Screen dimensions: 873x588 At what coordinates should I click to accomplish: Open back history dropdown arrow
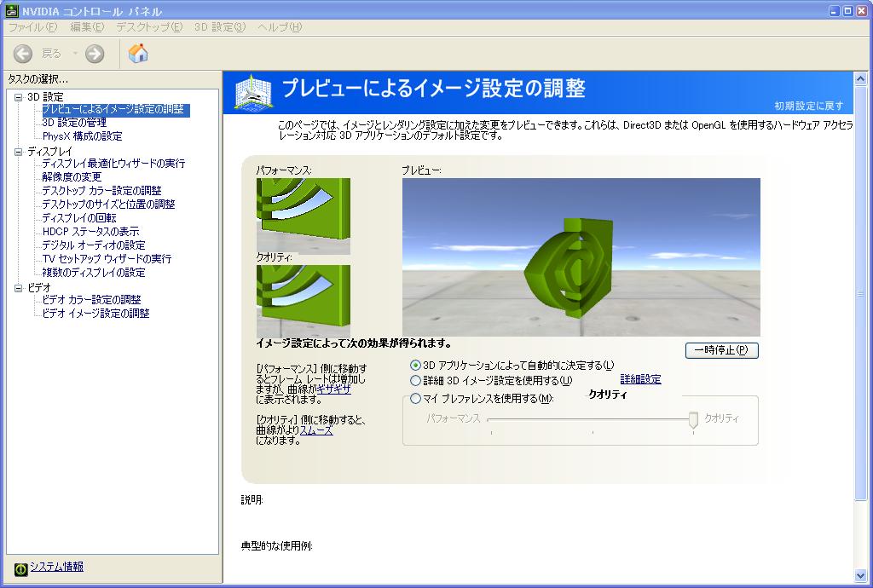pyautogui.click(x=75, y=54)
